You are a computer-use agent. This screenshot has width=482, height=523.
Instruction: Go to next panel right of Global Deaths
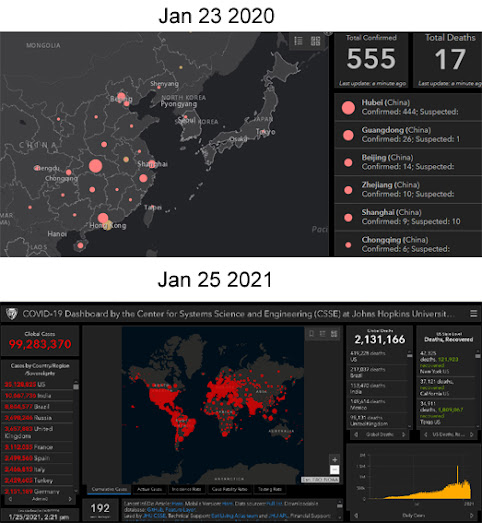point(404,434)
